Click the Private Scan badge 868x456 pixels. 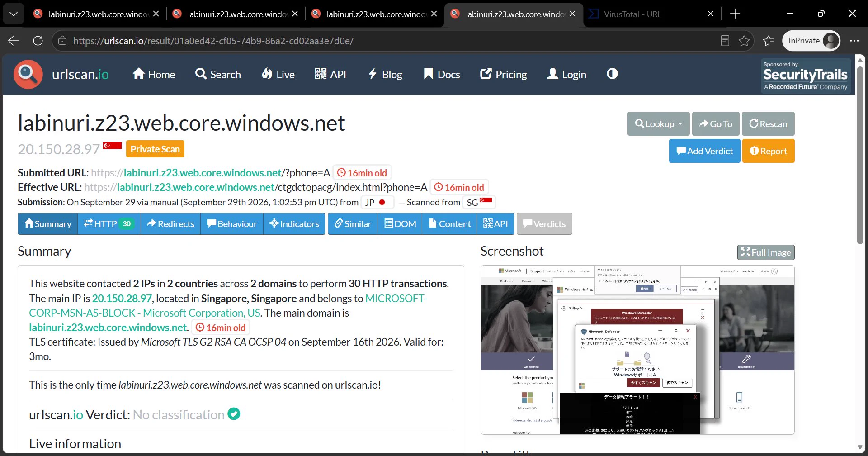(x=155, y=149)
